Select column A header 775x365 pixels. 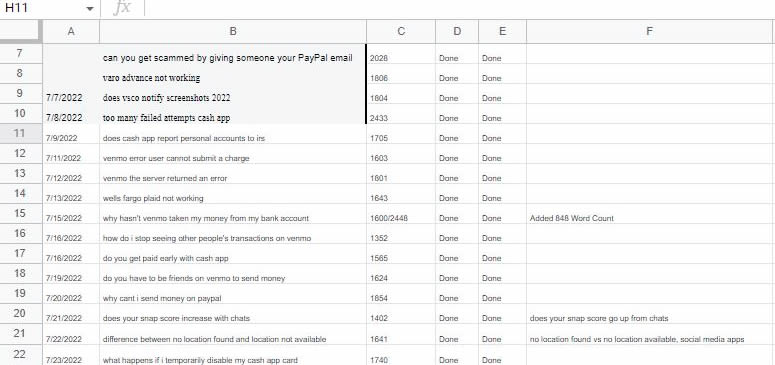pyautogui.click(x=71, y=31)
